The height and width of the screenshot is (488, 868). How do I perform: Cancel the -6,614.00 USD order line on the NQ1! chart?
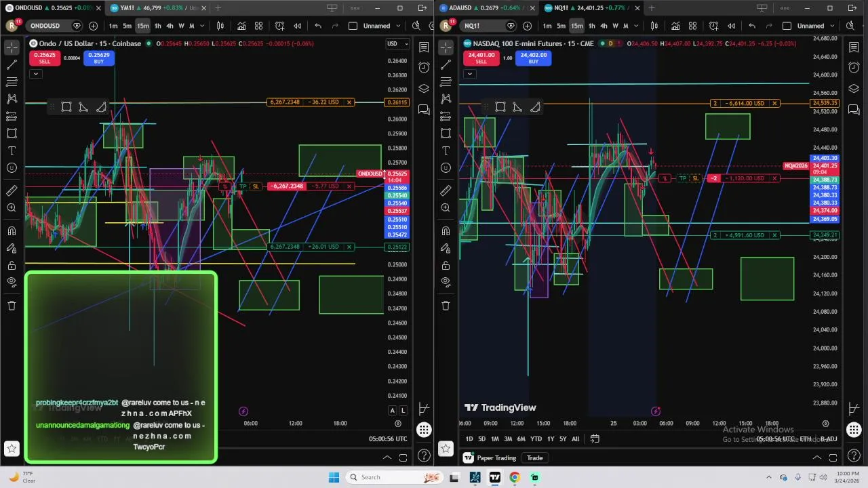point(774,103)
